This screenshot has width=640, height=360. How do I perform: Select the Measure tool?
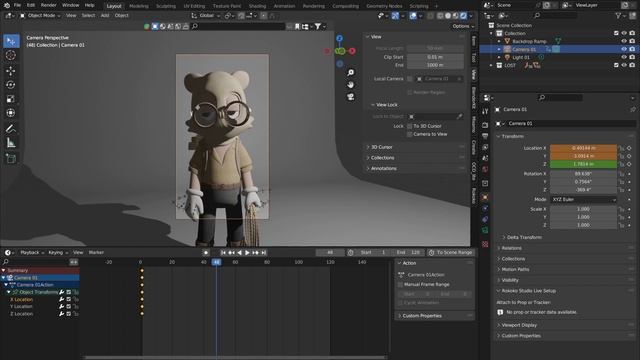click(11, 143)
